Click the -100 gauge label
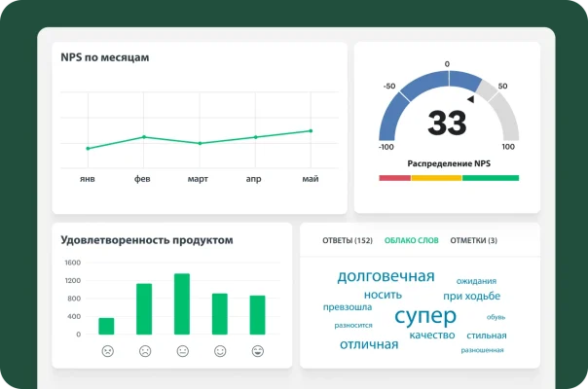 (x=386, y=147)
